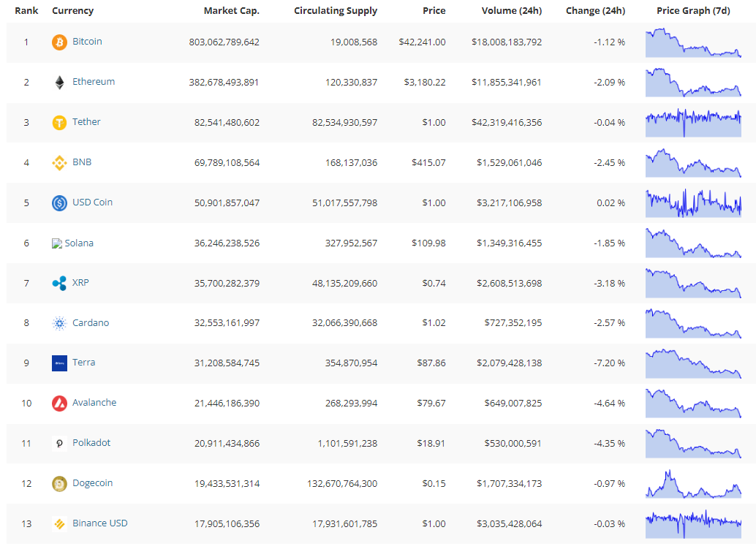The height and width of the screenshot is (549, 756).
Task: Click the XRP logo icon
Action: (x=59, y=284)
